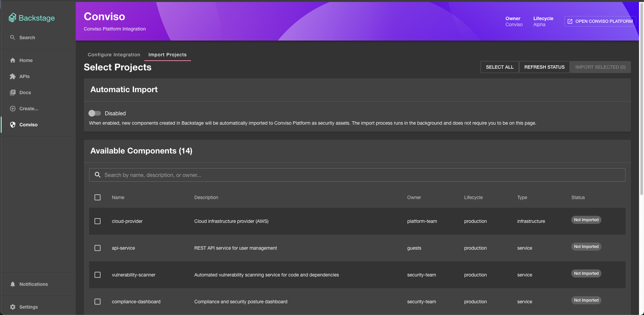The height and width of the screenshot is (315, 644).
Task: Click the compliance-dashboard component name
Action: [136, 302]
